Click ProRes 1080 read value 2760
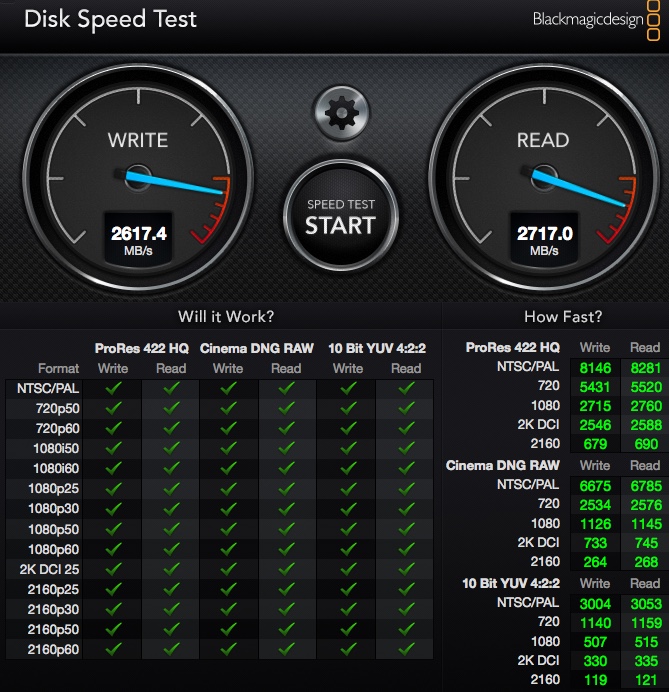669x692 pixels. [646, 406]
